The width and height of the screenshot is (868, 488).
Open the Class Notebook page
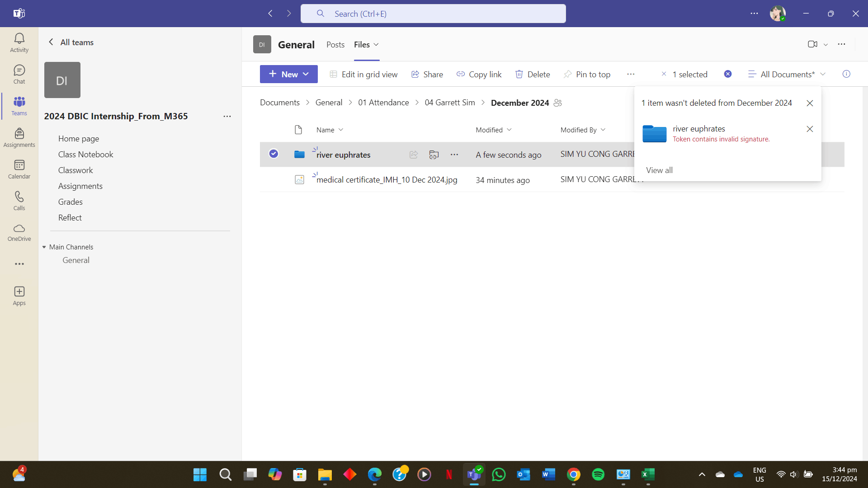[85, 155]
